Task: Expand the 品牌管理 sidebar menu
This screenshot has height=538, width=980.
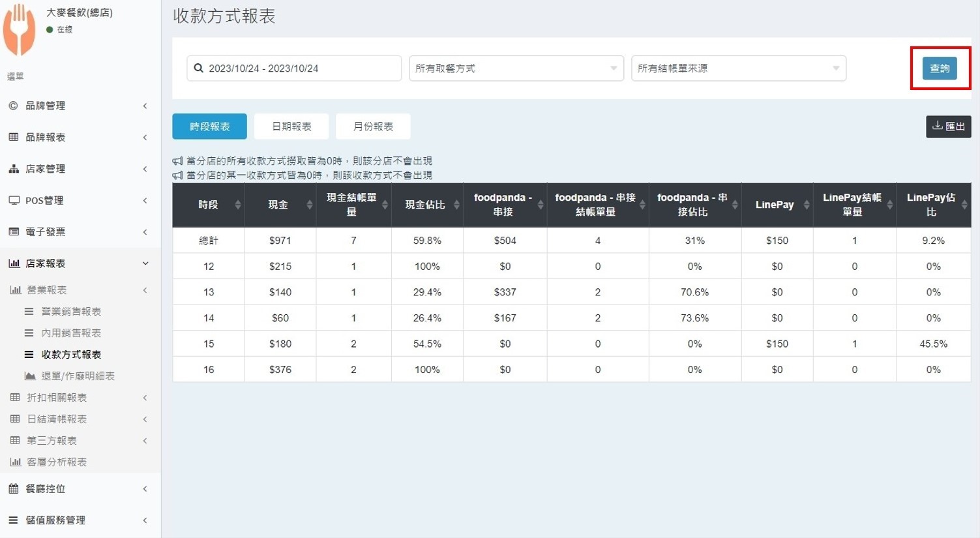Action: (78, 106)
